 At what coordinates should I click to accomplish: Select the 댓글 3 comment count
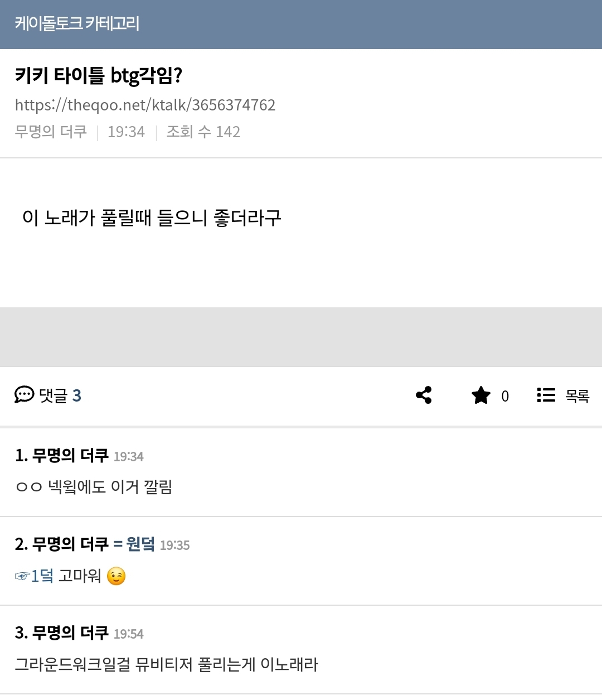click(x=60, y=395)
